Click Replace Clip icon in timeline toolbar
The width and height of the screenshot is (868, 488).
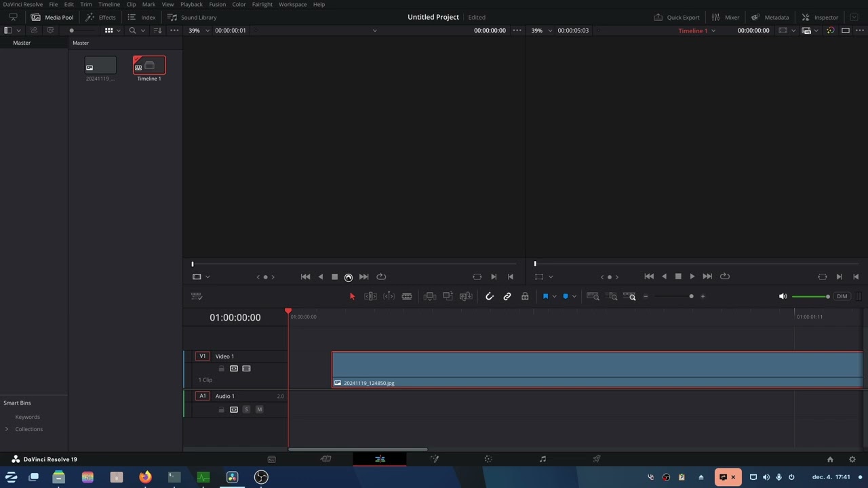[466, 296]
